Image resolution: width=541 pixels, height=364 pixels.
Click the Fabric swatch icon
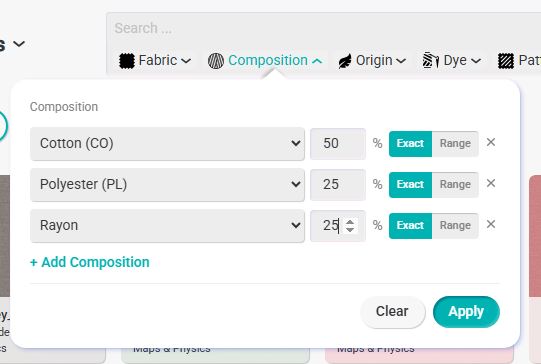pyautogui.click(x=127, y=61)
